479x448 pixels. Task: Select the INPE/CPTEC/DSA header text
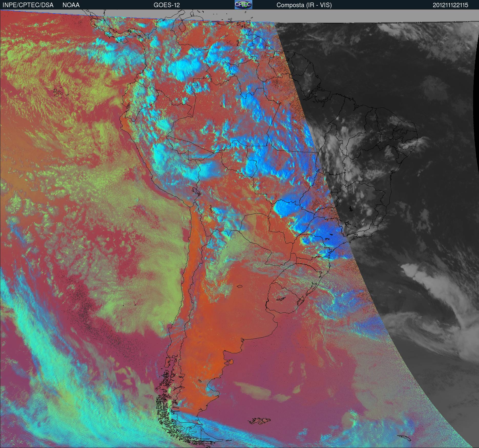[28, 5]
